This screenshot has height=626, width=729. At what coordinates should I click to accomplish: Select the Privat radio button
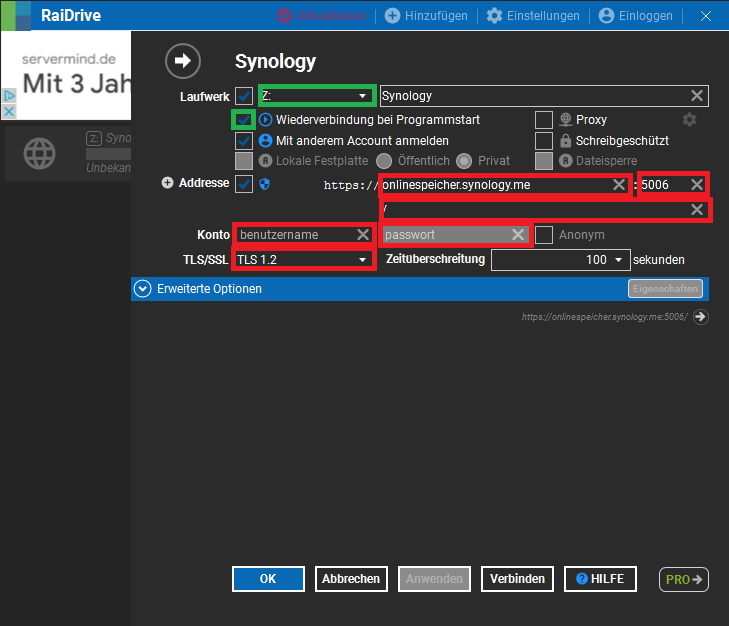coord(464,161)
